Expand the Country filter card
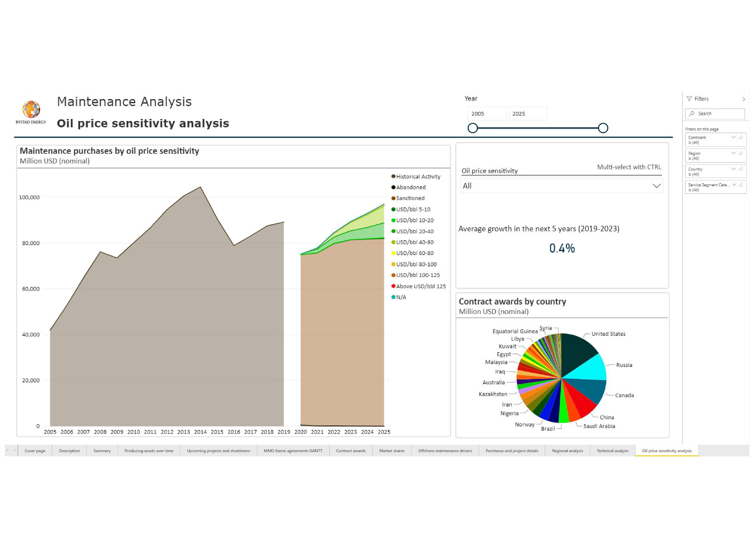This screenshot has width=756, height=551. (733, 169)
